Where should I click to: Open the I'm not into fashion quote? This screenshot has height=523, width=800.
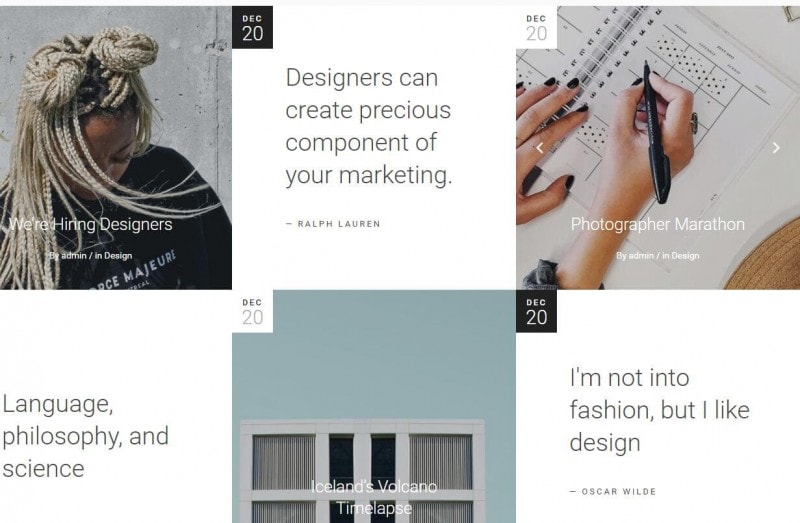(659, 410)
